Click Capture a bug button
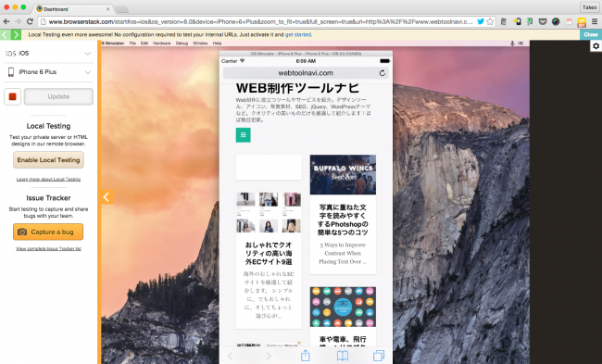This screenshot has height=364, width=602. [48, 232]
